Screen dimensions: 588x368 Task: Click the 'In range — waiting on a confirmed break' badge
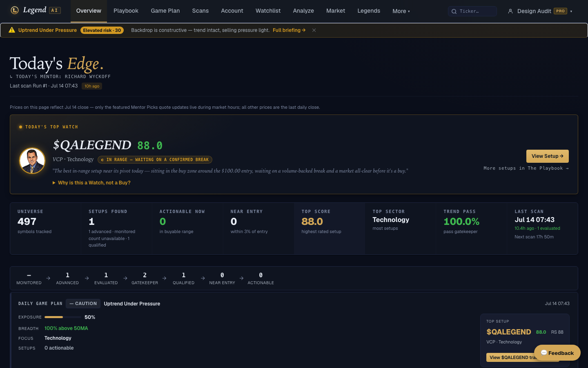(155, 160)
